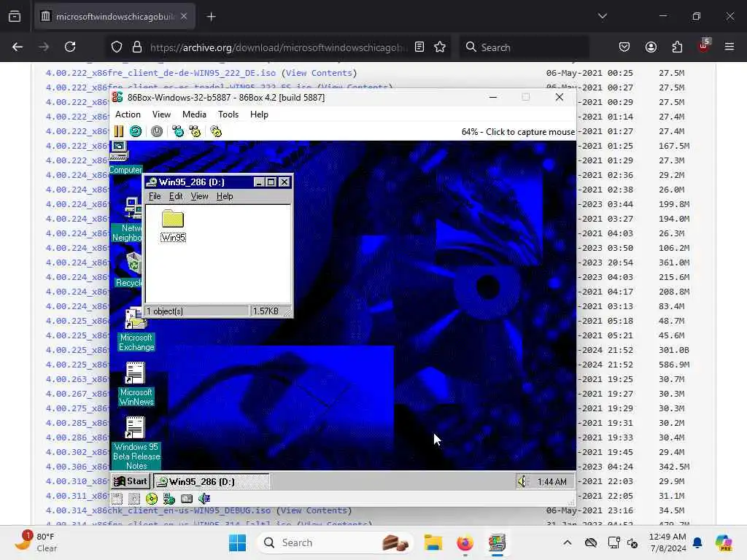Open File Explorer from Windows taskbar

coord(433,542)
